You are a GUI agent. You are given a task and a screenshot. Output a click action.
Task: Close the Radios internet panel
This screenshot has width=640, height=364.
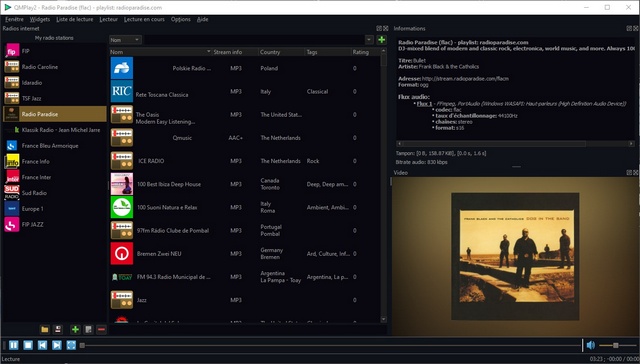386,28
